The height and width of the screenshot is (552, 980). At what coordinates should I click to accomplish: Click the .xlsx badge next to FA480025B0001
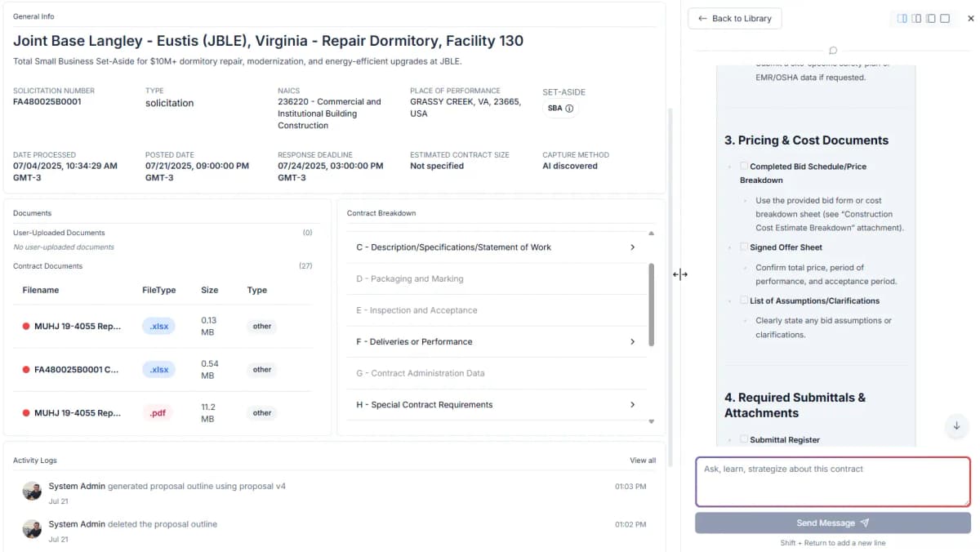(158, 369)
